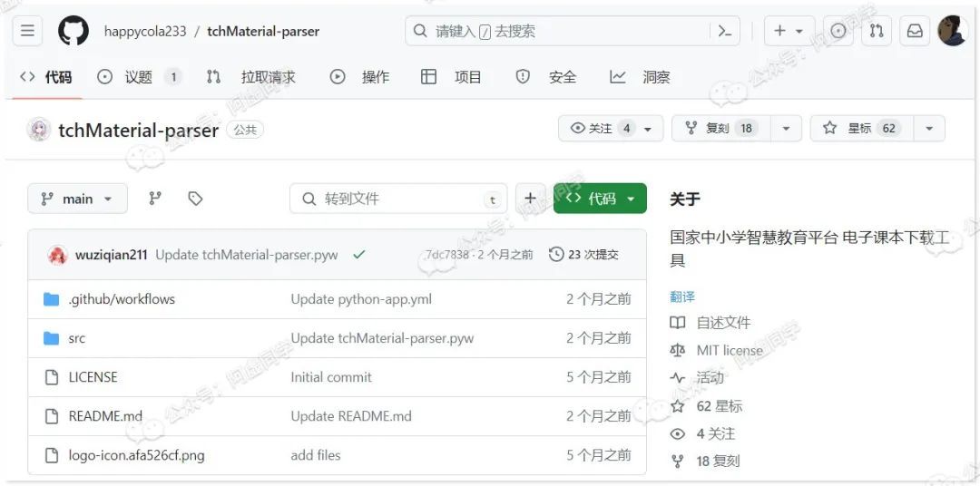Switch to the 项目 tab

pos(451,77)
